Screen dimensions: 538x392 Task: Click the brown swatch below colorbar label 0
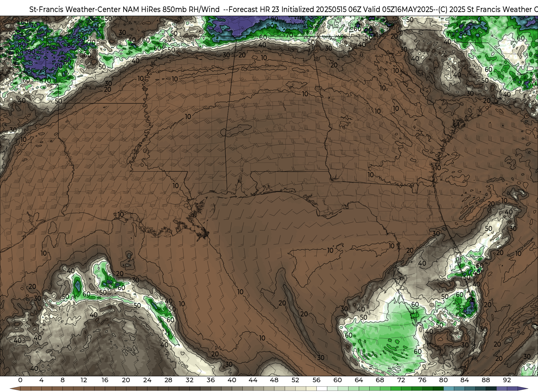(x=25, y=389)
